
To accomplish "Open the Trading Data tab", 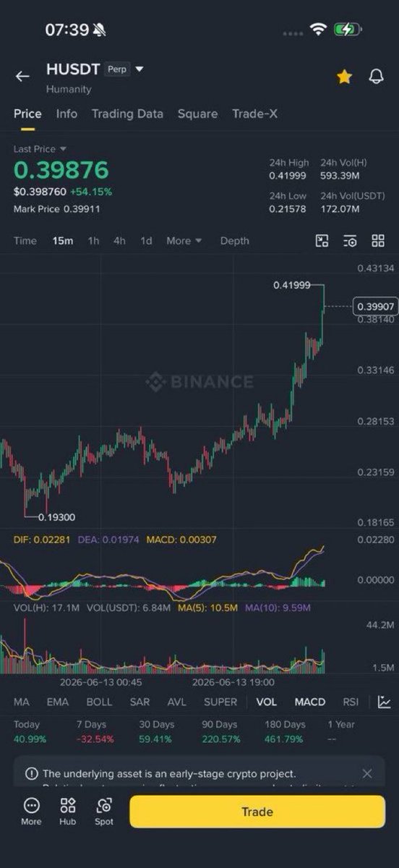I will click(127, 114).
